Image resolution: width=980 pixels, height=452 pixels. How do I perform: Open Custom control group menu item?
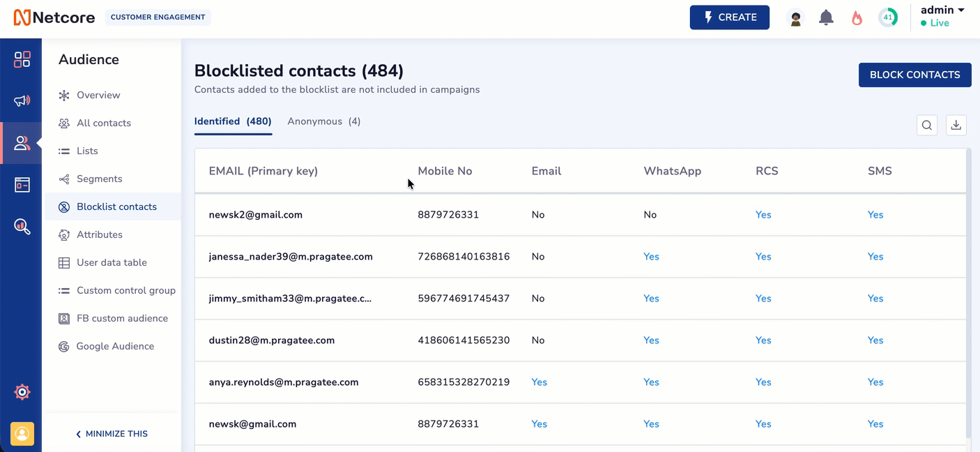pos(126,290)
